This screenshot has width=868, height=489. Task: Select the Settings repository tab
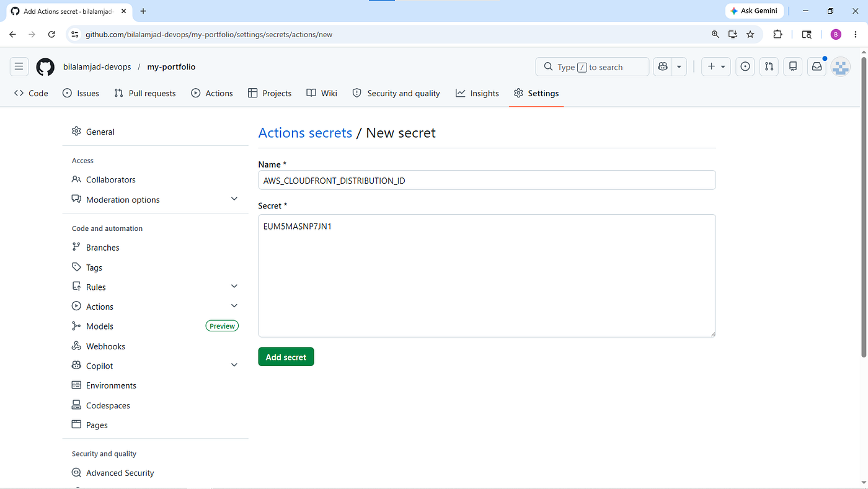(x=536, y=93)
